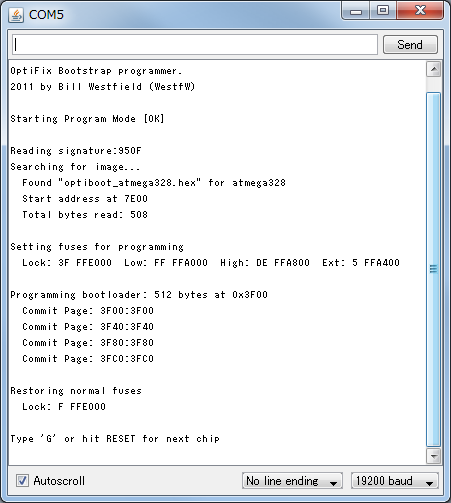This screenshot has height=503, width=451.
Task: Click the 'Starting Program Mode [OK]' line
Action: point(87,119)
